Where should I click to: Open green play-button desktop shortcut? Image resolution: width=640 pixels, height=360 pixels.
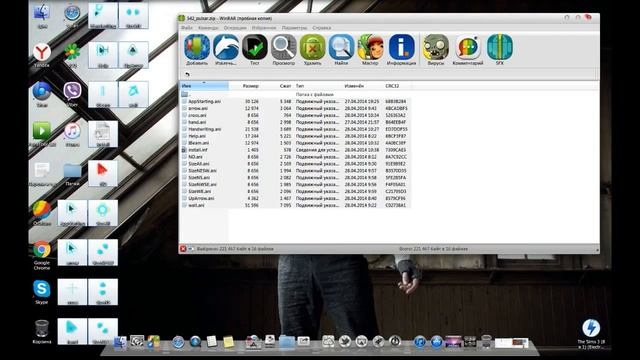42,134
